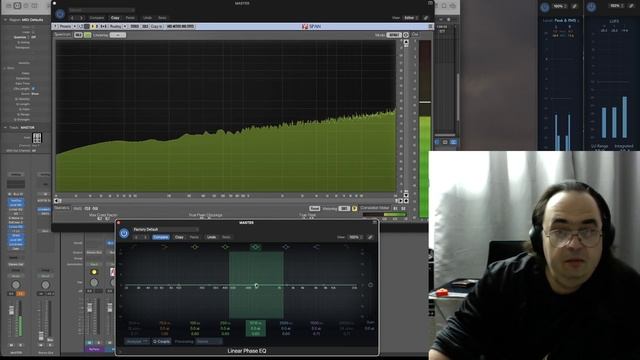Image resolution: width=640 pixels, height=360 pixels.
Task: Open SPAN spectrum mode settings gear icon
Action: 406,35
